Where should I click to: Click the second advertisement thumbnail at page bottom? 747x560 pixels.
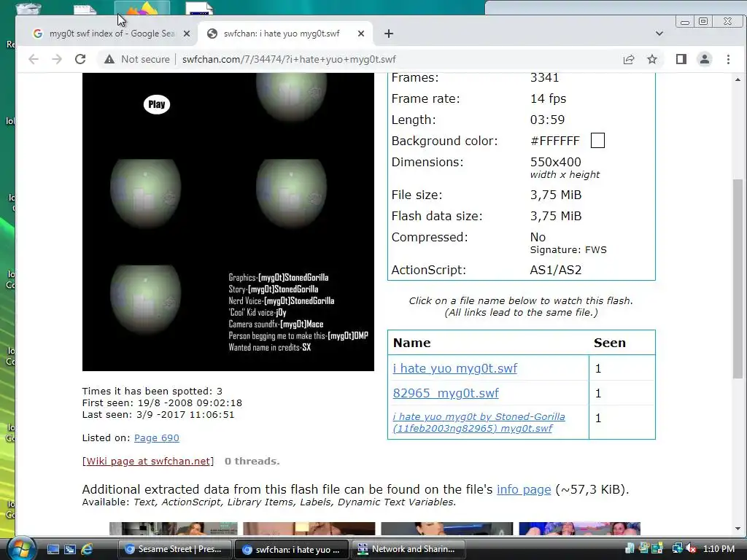pos(309,529)
